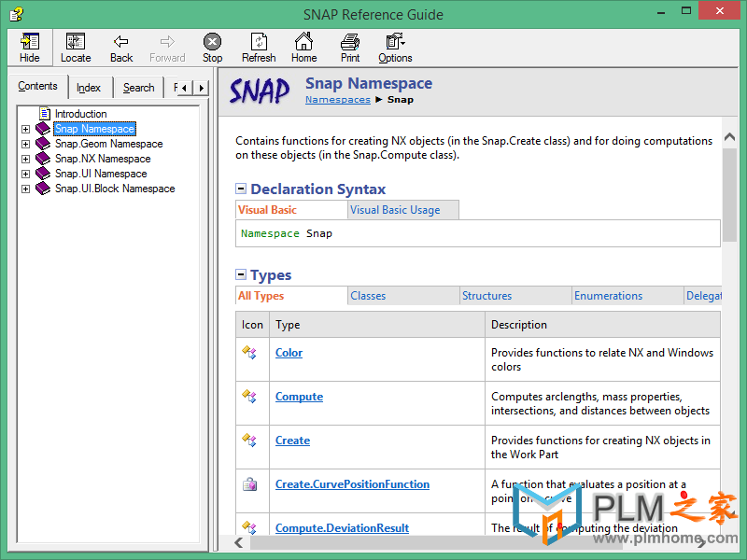Image resolution: width=747 pixels, height=560 pixels.
Task: Switch to the Index tab
Action: coord(89,88)
